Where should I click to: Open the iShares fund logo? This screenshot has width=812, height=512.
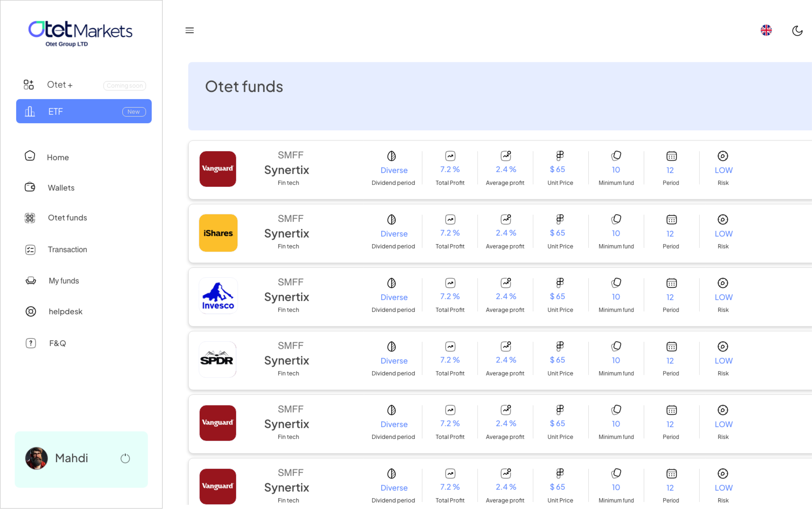pyautogui.click(x=218, y=233)
